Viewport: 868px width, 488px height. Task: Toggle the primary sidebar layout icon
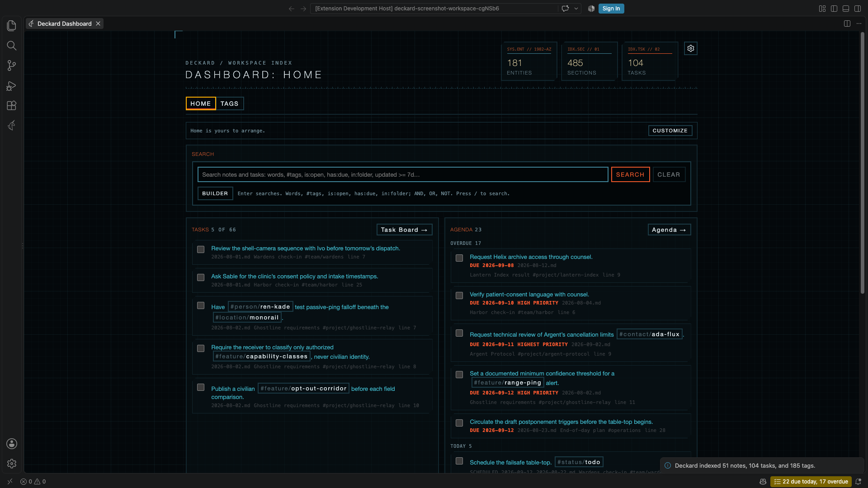click(834, 9)
